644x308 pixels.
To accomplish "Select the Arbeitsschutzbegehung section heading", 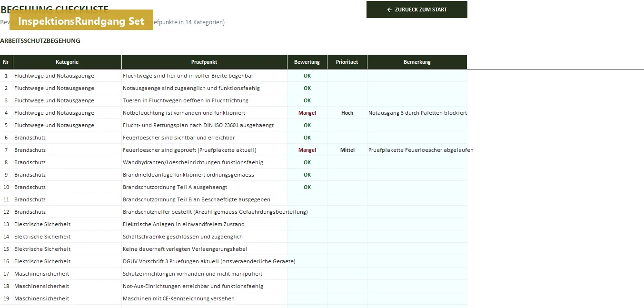I will [40, 41].
